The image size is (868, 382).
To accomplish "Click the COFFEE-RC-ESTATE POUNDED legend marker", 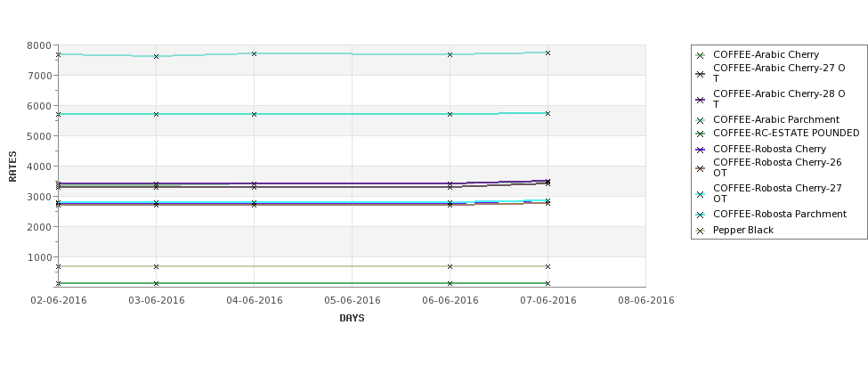I will [x=701, y=134].
